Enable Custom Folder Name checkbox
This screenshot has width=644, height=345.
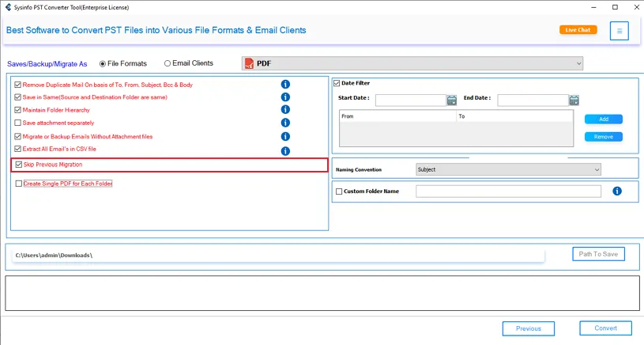[339, 191]
